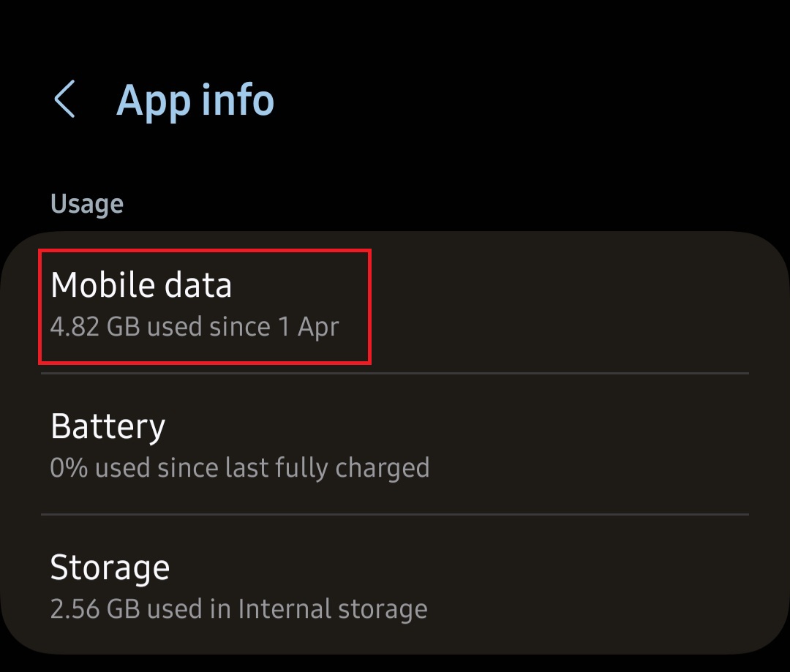Tap the back arrow icon
Viewport: 790px width, 672px height.
click(64, 99)
